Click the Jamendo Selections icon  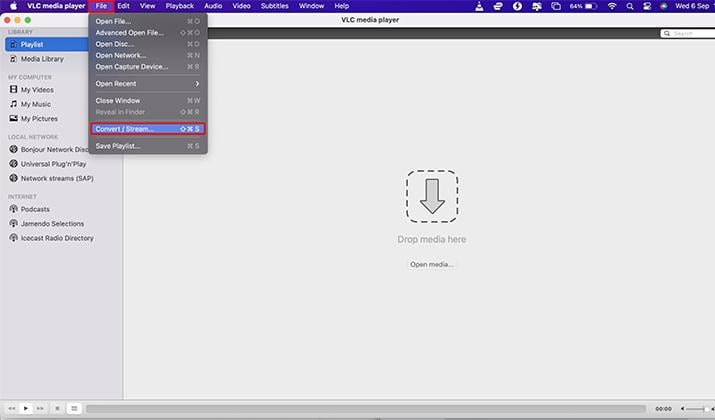(x=13, y=223)
